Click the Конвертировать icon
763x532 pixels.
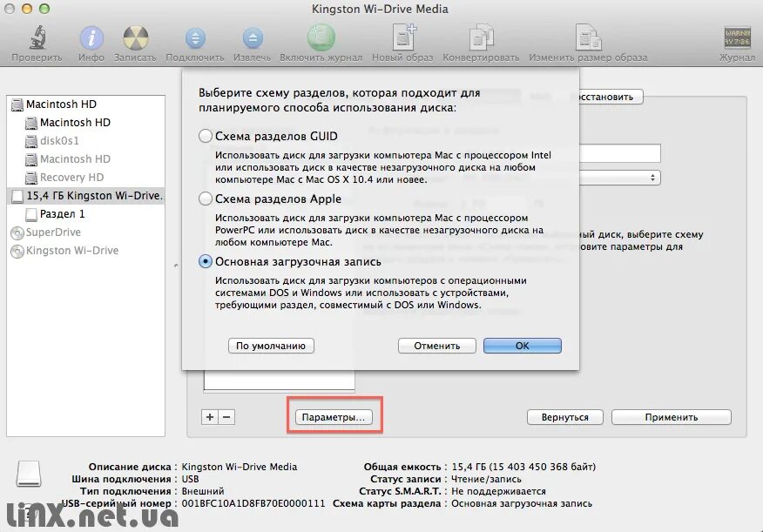481,37
